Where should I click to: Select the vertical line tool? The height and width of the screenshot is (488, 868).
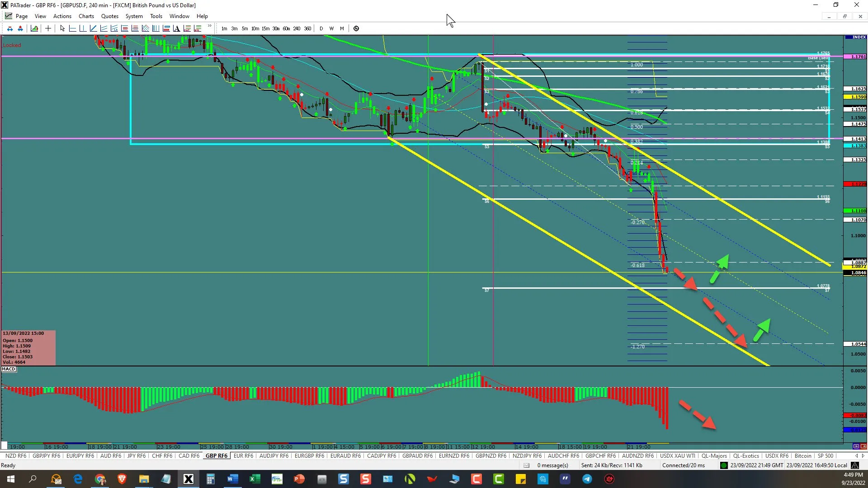(83, 28)
